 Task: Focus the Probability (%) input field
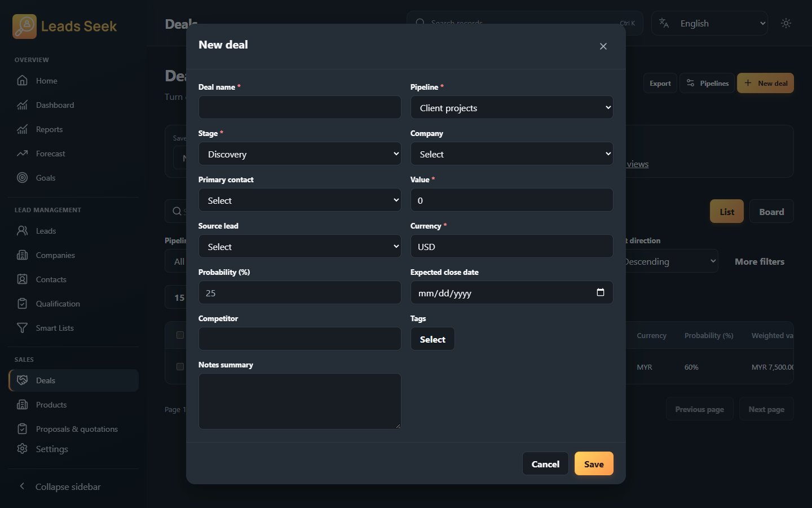[x=300, y=292]
